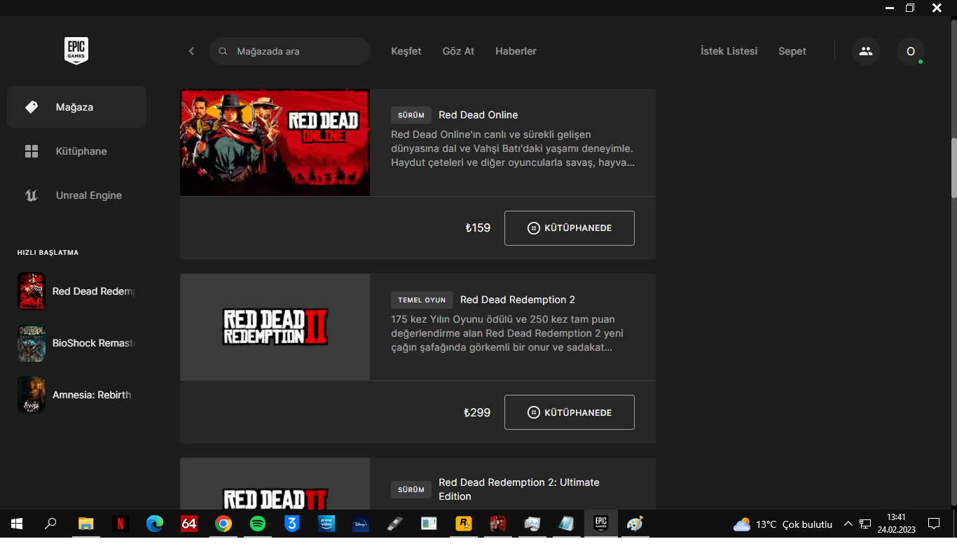Open the friends list icon

866,51
